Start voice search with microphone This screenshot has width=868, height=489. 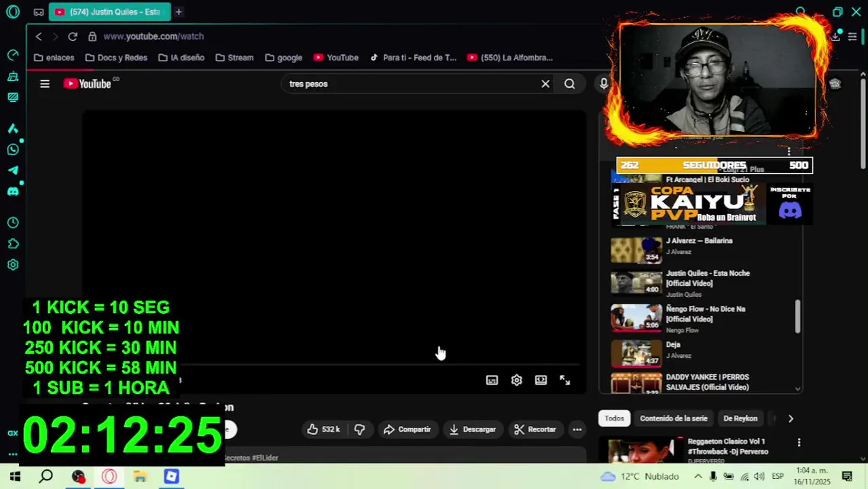[603, 83]
